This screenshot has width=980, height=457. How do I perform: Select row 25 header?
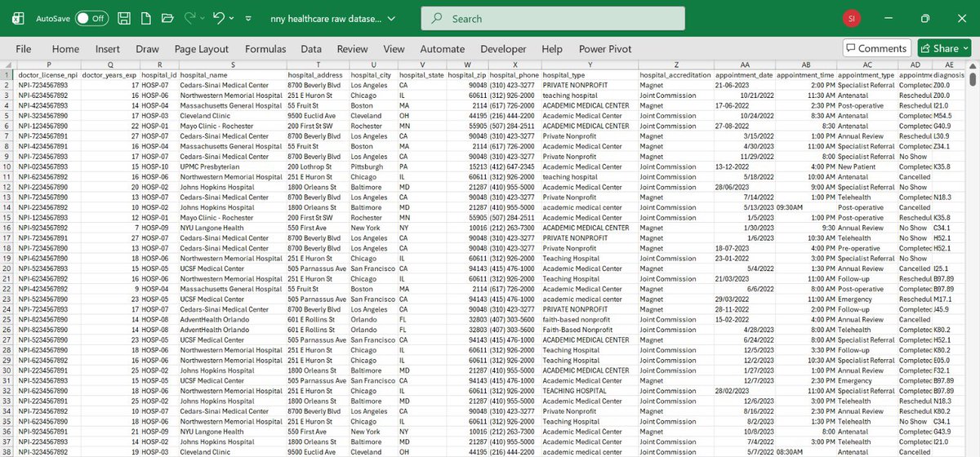(x=7, y=320)
